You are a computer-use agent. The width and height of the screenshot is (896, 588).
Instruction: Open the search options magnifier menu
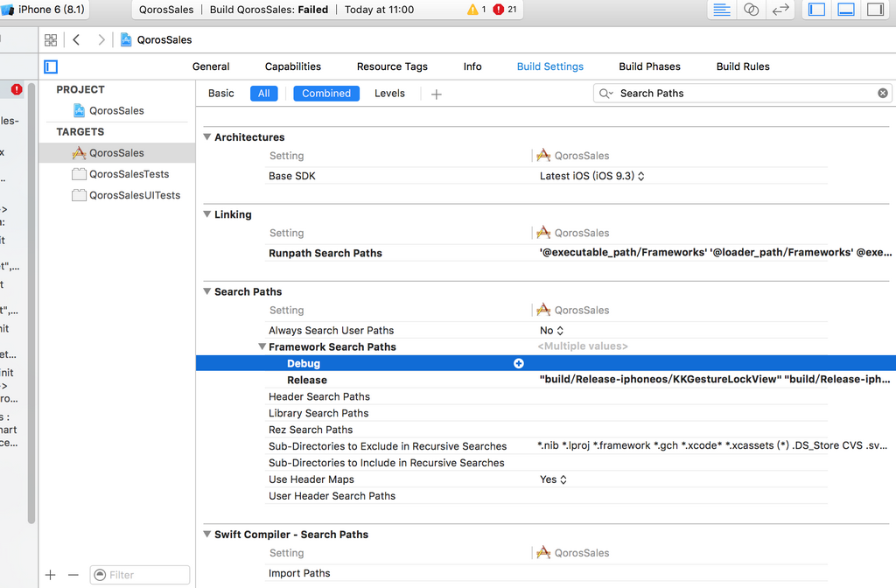tap(605, 93)
